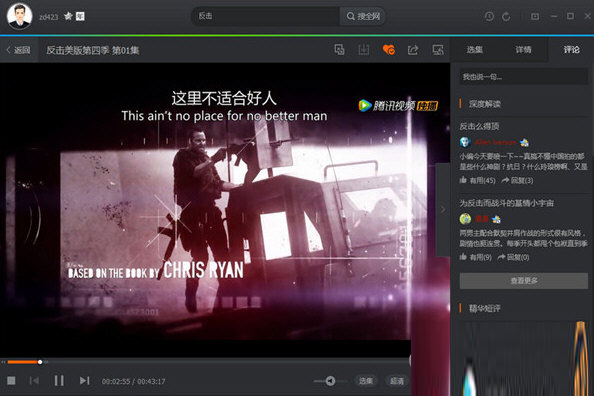Like the second review 有用(9)
594x396 pixels.
tap(475, 257)
